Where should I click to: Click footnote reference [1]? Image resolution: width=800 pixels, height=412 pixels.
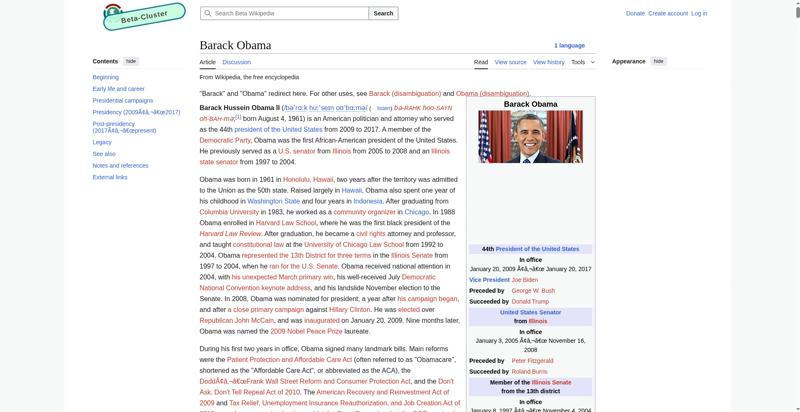click(238, 117)
